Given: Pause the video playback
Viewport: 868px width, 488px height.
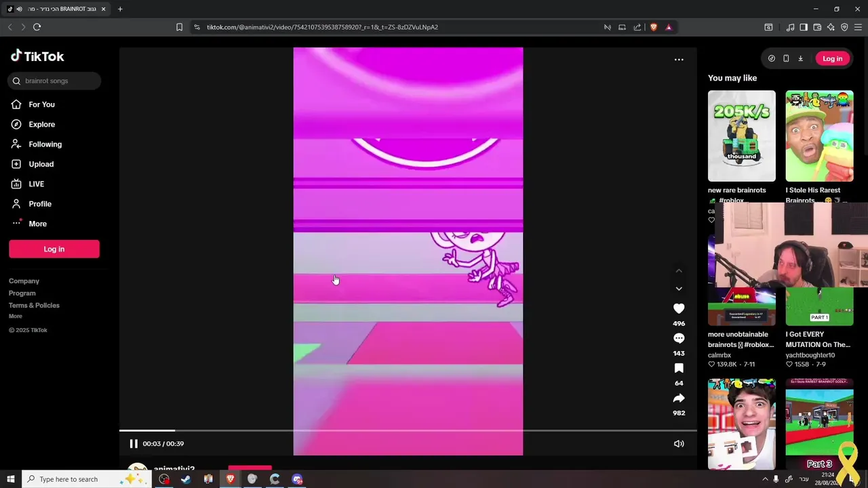Looking at the screenshot, I should 134,443.
